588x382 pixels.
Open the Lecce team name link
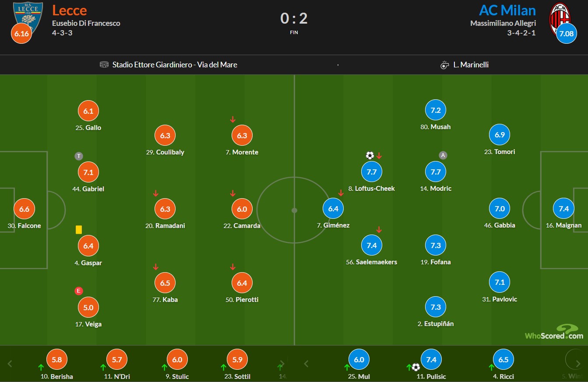coord(70,10)
